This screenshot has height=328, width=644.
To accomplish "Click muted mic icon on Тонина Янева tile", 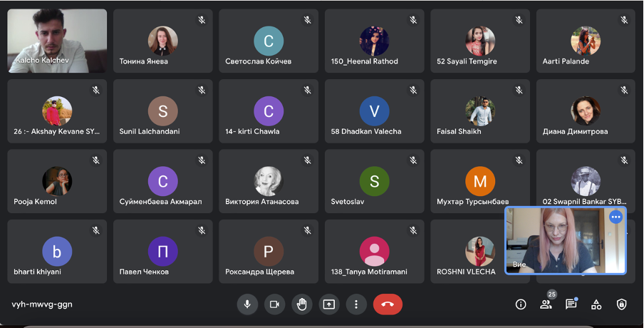I will tap(202, 20).
